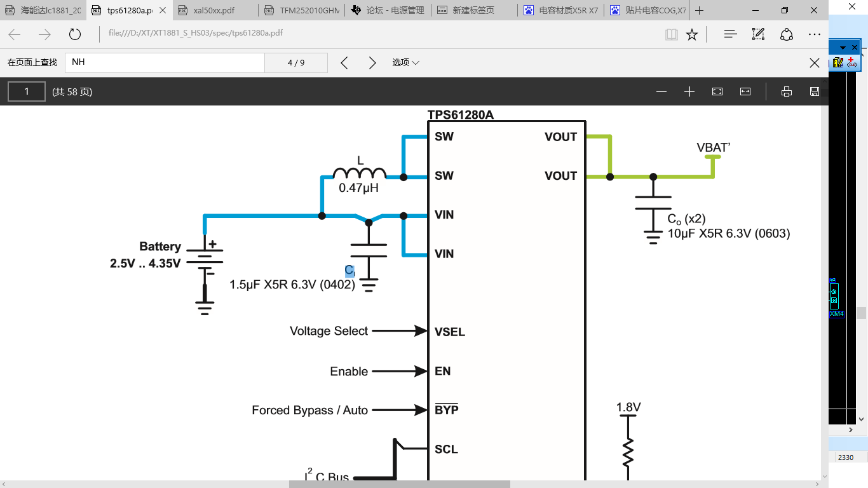Switch to the 电容材质X5R tab
Image resolution: width=868 pixels, height=488 pixels.
click(x=562, y=10)
